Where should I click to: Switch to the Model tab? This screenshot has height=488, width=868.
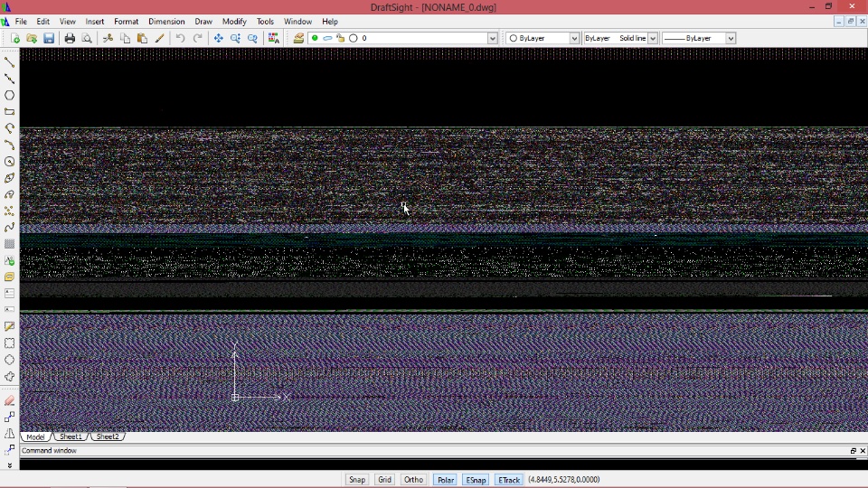point(35,436)
